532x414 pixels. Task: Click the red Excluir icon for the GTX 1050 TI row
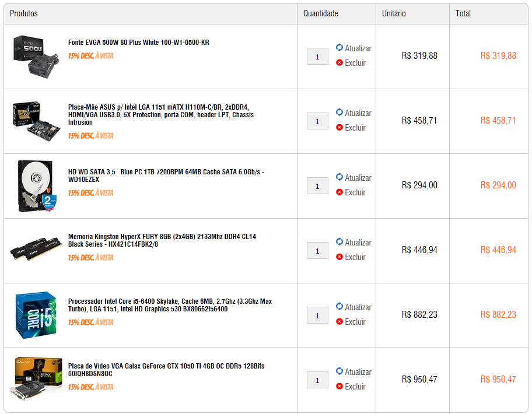(x=339, y=387)
